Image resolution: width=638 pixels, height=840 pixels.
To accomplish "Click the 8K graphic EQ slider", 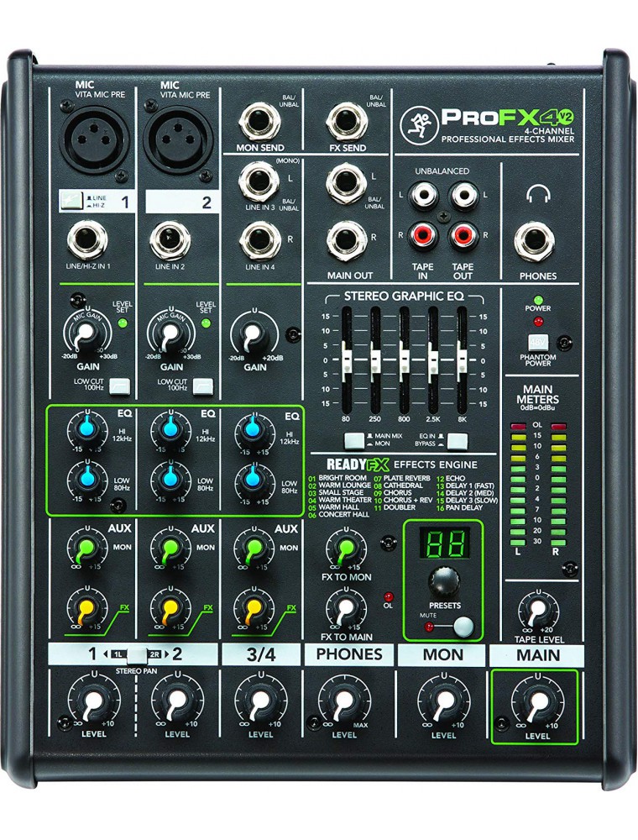I will click(462, 360).
